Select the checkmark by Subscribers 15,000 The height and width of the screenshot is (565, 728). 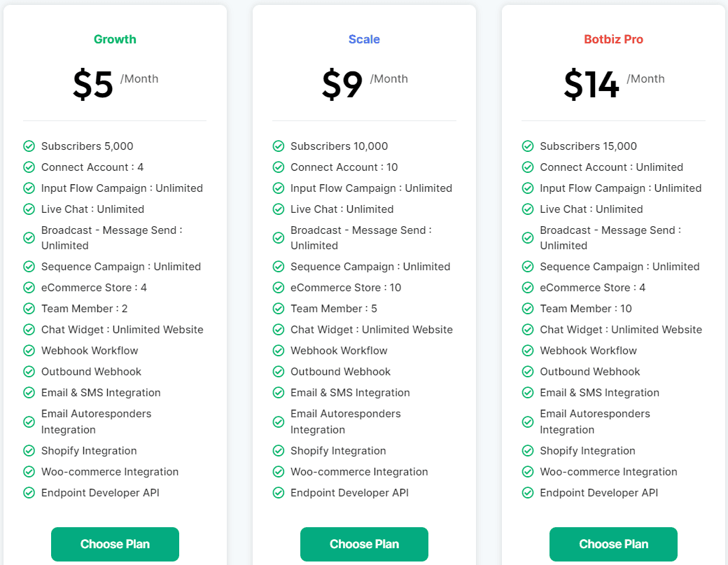point(527,146)
